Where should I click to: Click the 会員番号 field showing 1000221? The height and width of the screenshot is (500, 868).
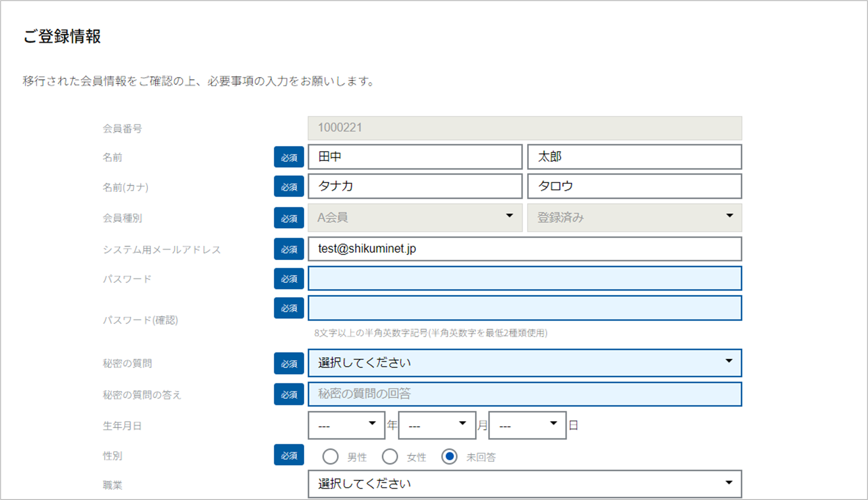[x=524, y=128]
